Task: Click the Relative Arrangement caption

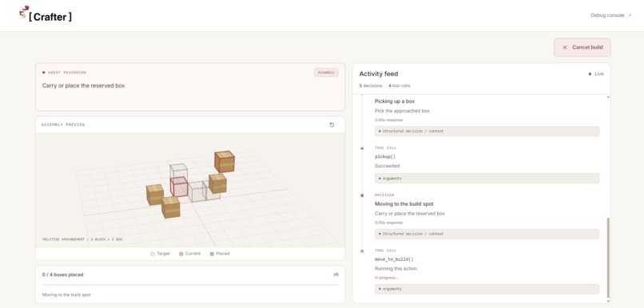Action: [82, 239]
